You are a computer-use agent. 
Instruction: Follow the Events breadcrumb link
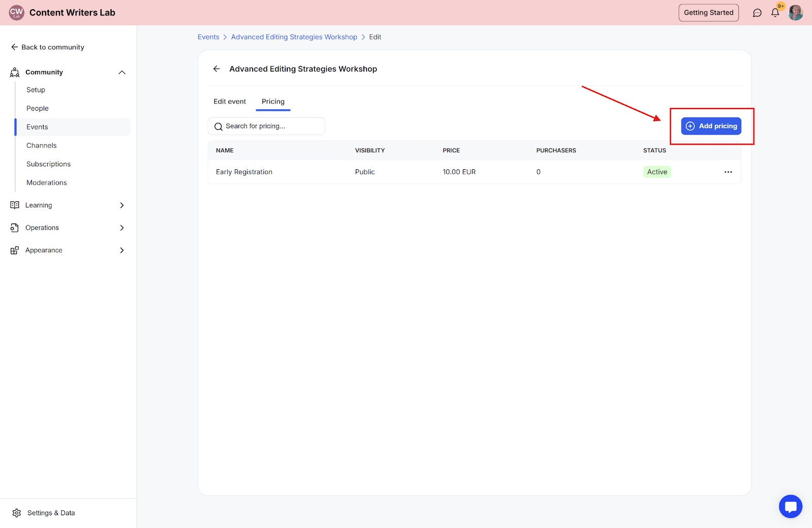pos(209,37)
